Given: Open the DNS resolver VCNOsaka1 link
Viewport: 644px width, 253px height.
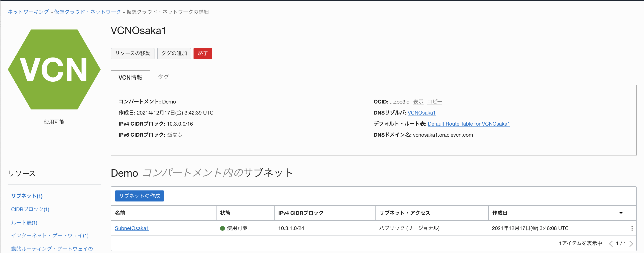Looking at the screenshot, I should coord(422,113).
